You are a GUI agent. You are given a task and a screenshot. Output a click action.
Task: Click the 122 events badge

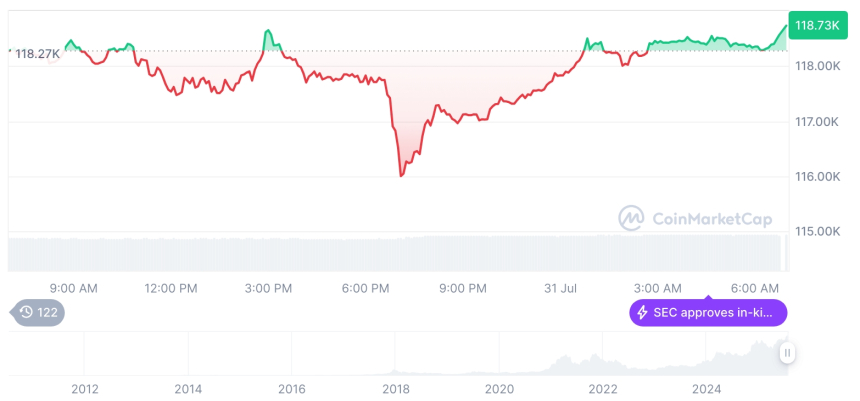tap(38, 313)
